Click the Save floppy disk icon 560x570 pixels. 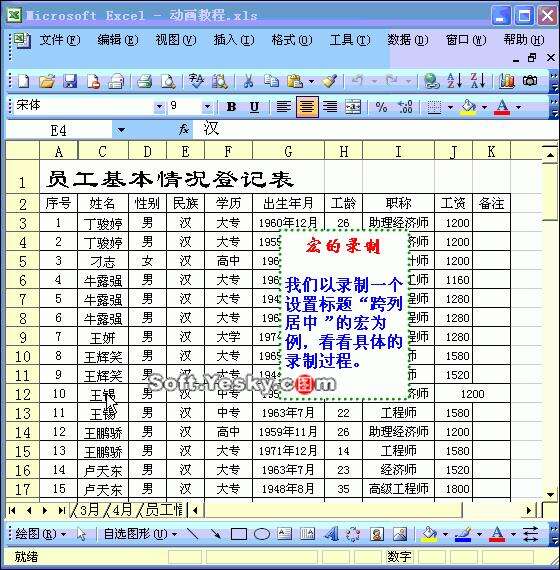70,81
